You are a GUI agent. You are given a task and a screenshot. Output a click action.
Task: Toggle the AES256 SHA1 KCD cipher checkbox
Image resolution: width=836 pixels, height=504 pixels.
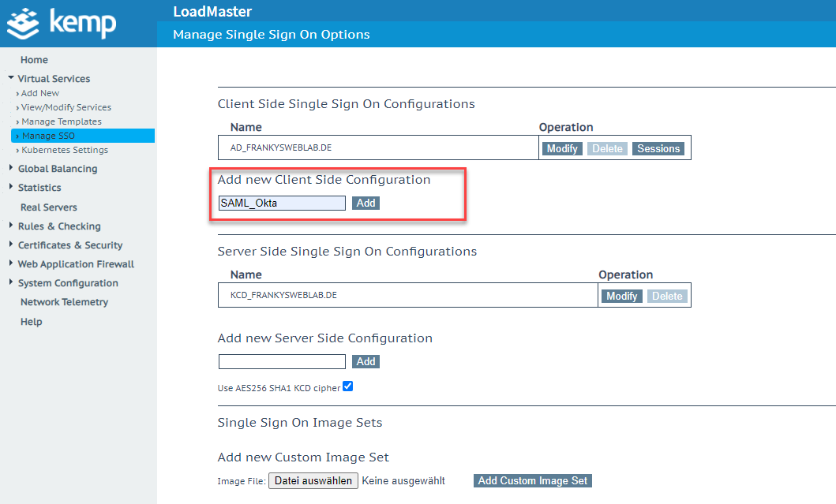coord(348,386)
